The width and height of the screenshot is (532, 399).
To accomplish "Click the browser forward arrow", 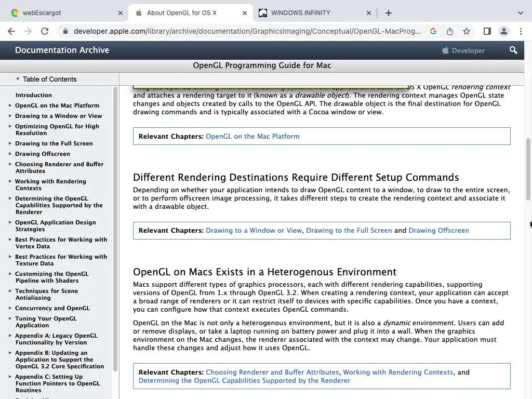I will tap(28, 31).
